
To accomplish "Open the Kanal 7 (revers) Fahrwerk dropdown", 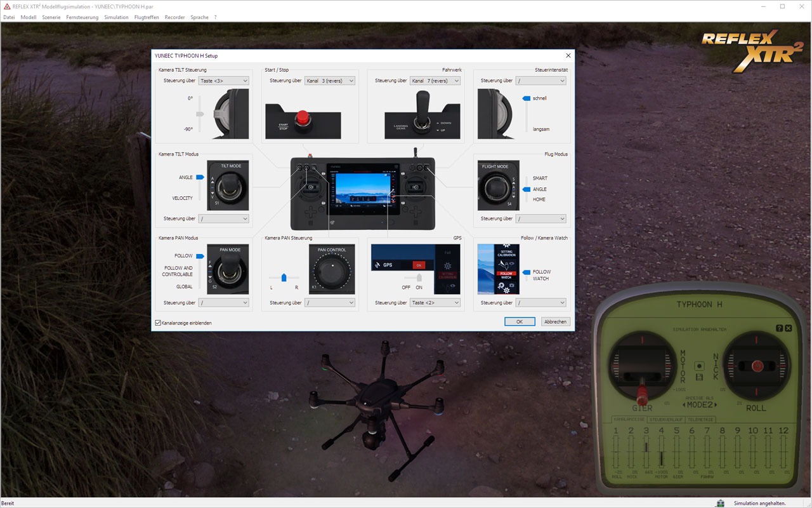I will click(435, 81).
